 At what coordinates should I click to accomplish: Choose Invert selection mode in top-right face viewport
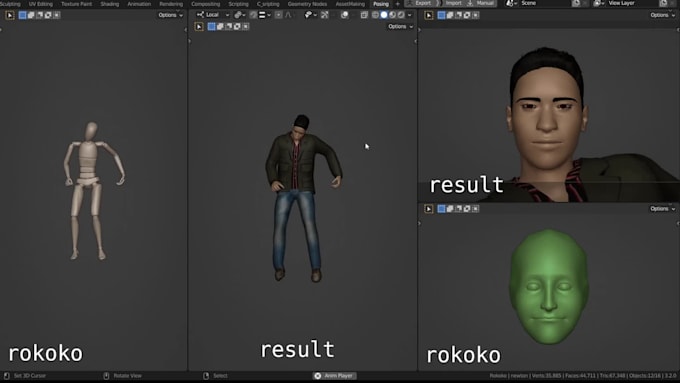click(x=467, y=15)
